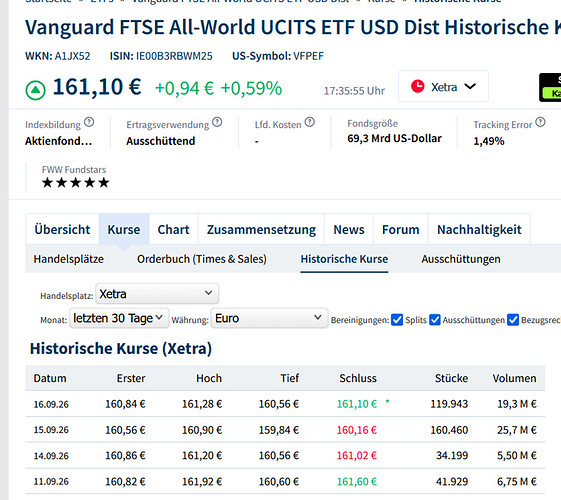Click the Erster column header
This screenshot has height=500, width=561.
131,378
